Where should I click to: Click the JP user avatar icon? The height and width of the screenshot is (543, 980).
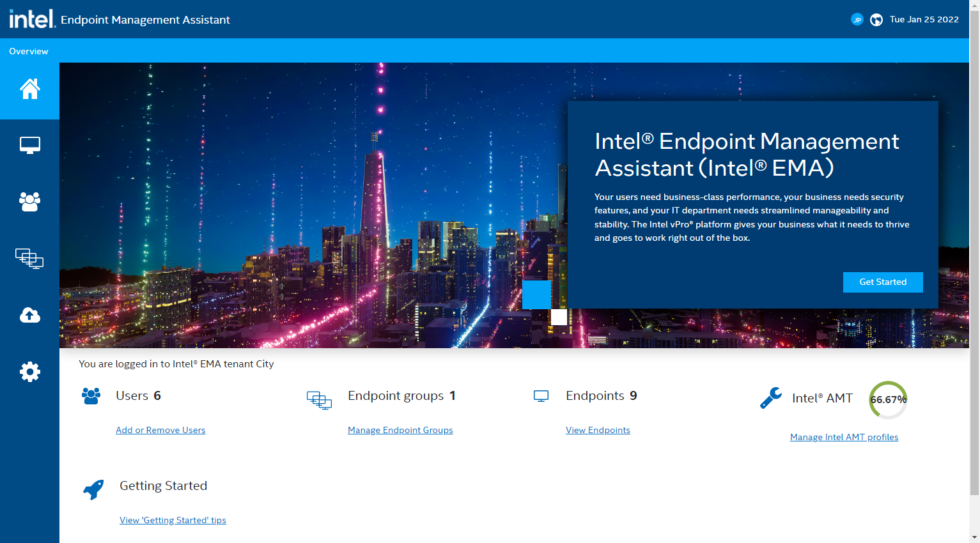[x=857, y=19]
